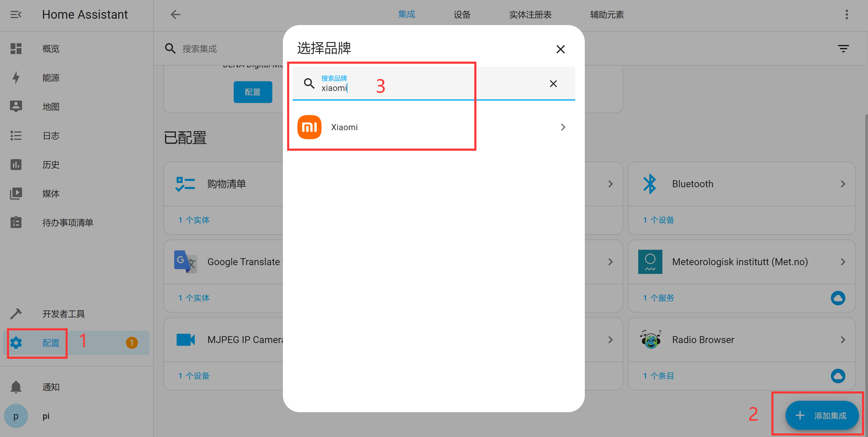Open the integrations filter menu
This screenshot has height=437, width=868.
[x=844, y=49]
